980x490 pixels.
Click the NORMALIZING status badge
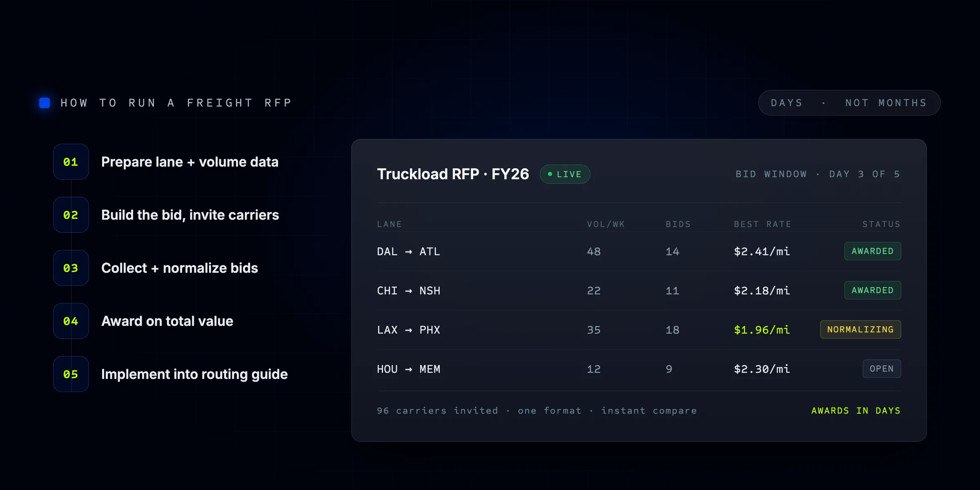click(860, 330)
